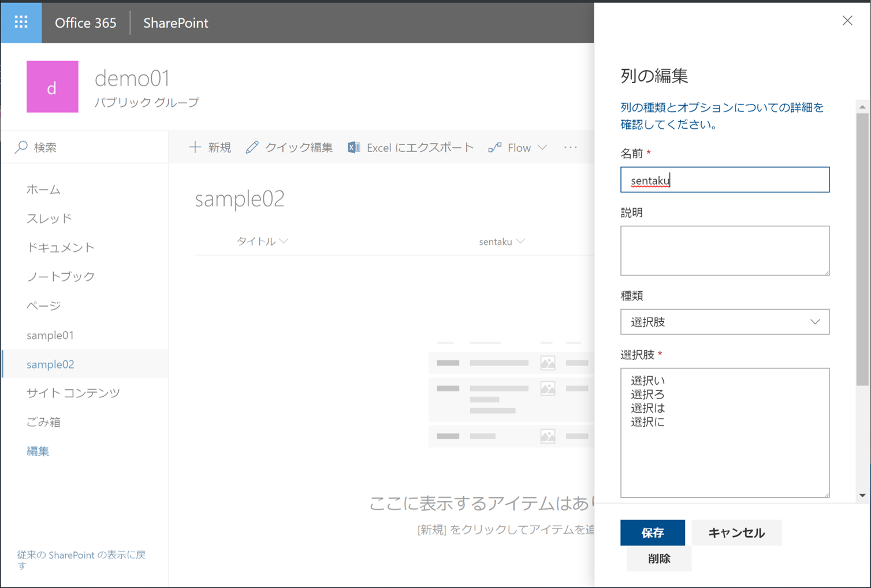Expand the Flow dropdown chevron
The width and height of the screenshot is (871, 588).
tap(542, 147)
